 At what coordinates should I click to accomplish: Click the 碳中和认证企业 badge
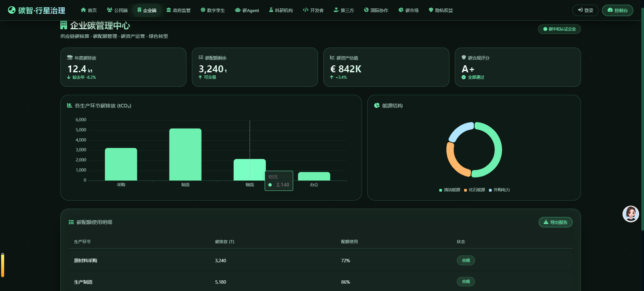click(559, 29)
